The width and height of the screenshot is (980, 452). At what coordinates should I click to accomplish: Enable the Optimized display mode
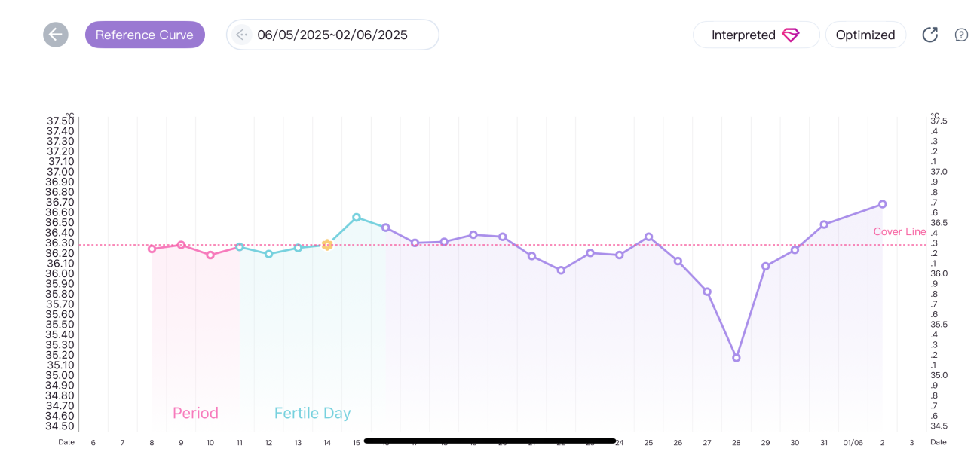[x=865, y=35]
